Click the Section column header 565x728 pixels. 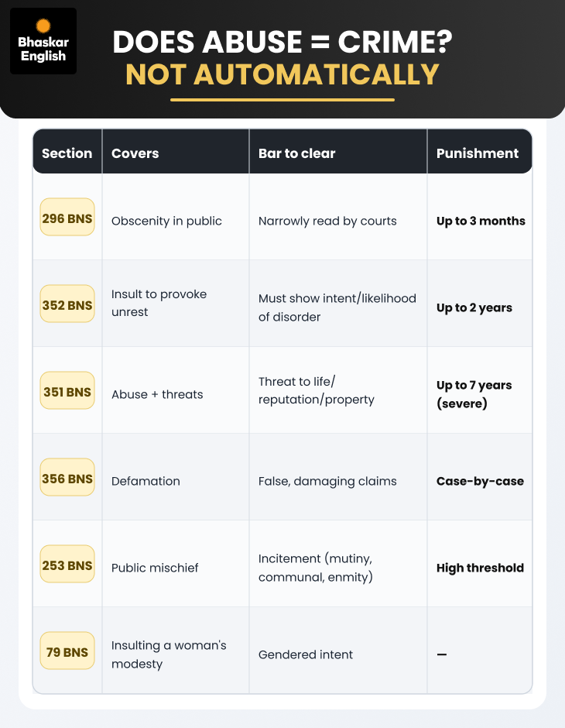[67, 153]
